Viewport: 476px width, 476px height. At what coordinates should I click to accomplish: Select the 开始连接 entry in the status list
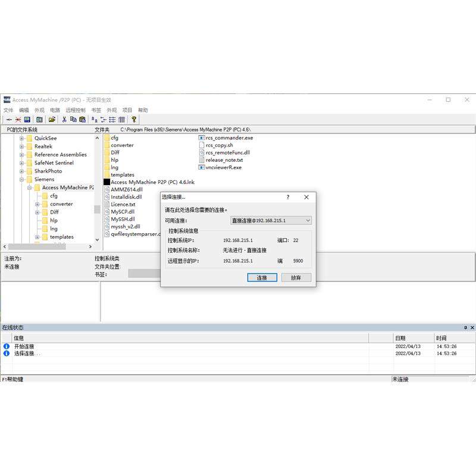coord(24,346)
